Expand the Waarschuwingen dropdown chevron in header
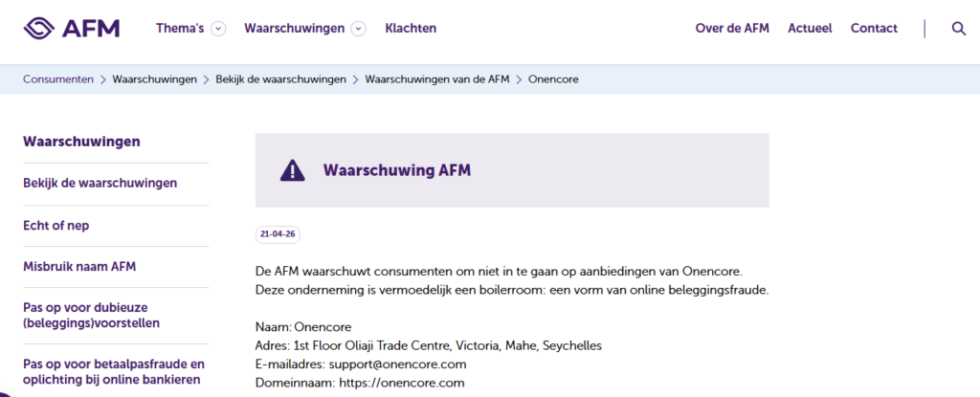Screen dimensions: 980x397 tap(358, 29)
